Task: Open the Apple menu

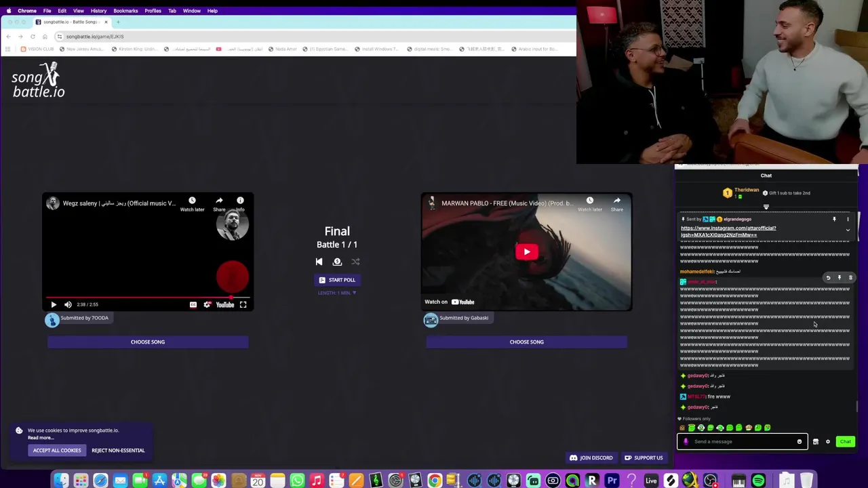Action: tap(8, 11)
